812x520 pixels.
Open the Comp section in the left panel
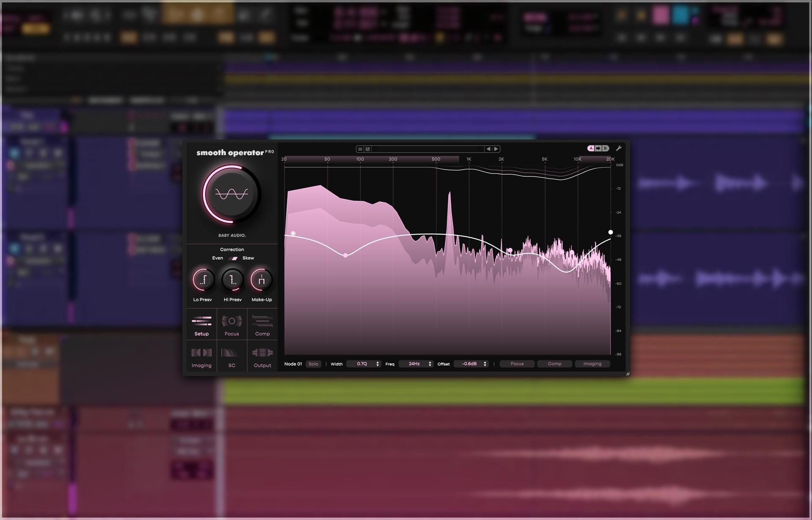point(262,324)
